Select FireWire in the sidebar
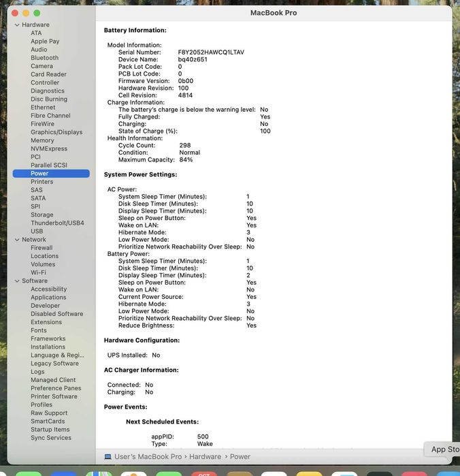This screenshot has width=460, height=476. coord(42,124)
